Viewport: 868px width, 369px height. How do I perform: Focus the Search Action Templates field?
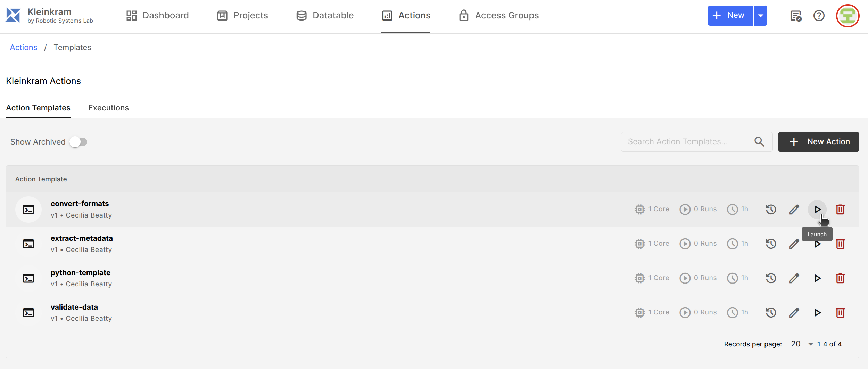pyautogui.click(x=686, y=142)
